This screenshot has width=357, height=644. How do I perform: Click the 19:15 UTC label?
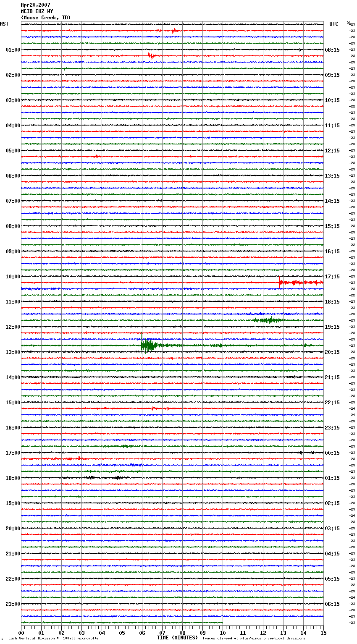[x=332, y=327]
